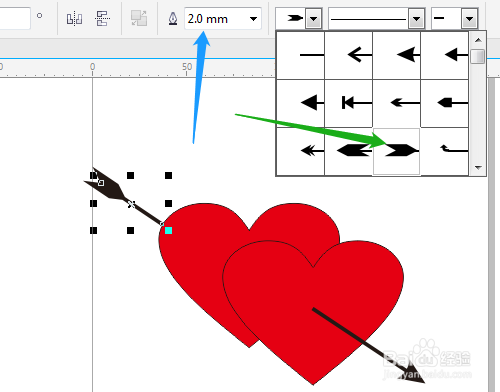This screenshot has width=500, height=392.
Task: Click the line style preview box
Action: click(369, 19)
